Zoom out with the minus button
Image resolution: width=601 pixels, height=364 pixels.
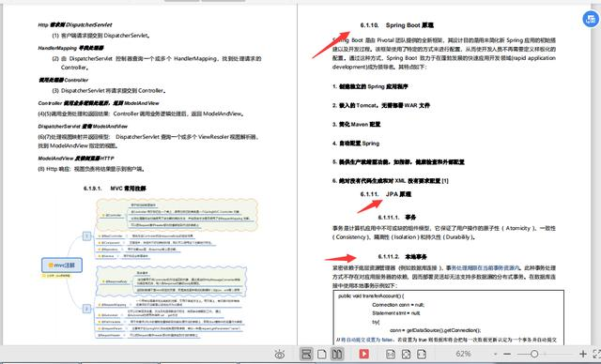click(507, 355)
